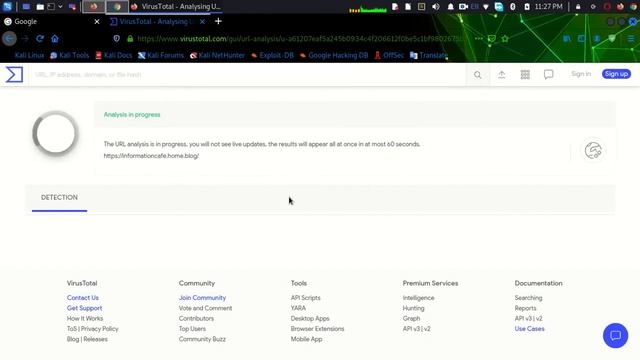Open the OffSec bookmark

click(389, 56)
